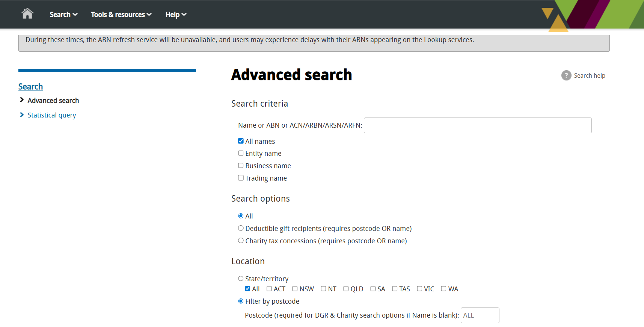
Task: Click the chevron beside Statistical query
Action: [x=22, y=115]
